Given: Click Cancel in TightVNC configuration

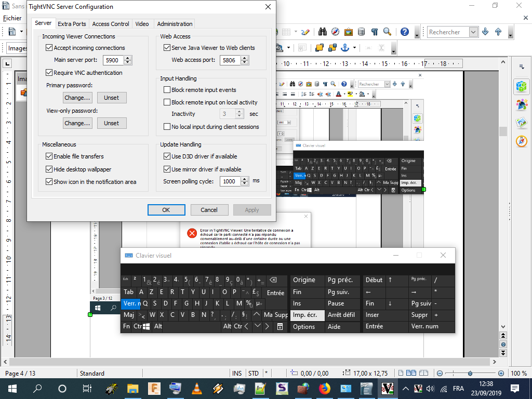Looking at the screenshot, I should [x=209, y=210].
